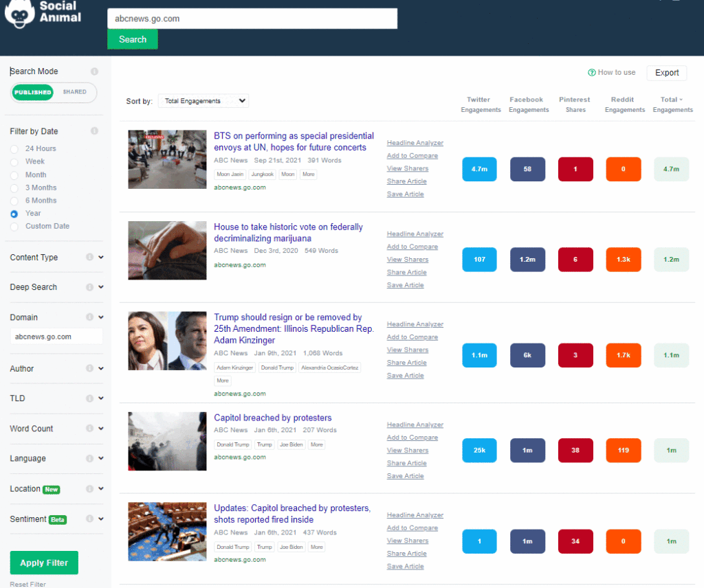This screenshot has width=704, height=588.
Task: Select the 6 Months date filter
Action: pyautogui.click(x=14, y=201)
